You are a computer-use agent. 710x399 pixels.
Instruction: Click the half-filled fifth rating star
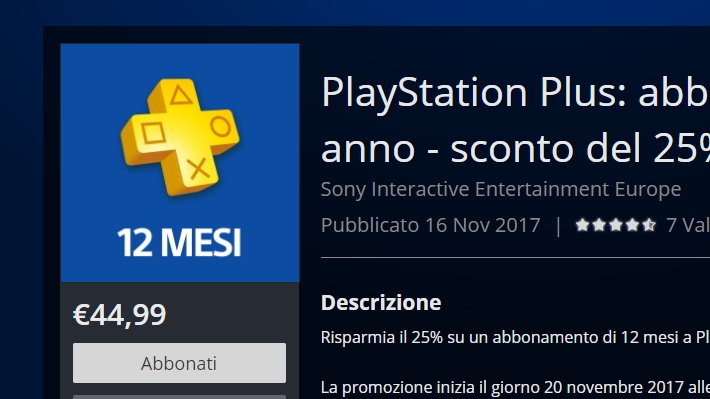[649, 225]
